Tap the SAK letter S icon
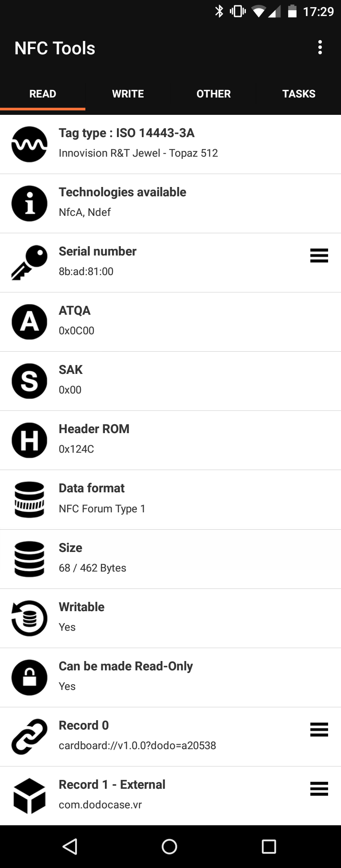The image size is (341, 868). click(29, 381)
